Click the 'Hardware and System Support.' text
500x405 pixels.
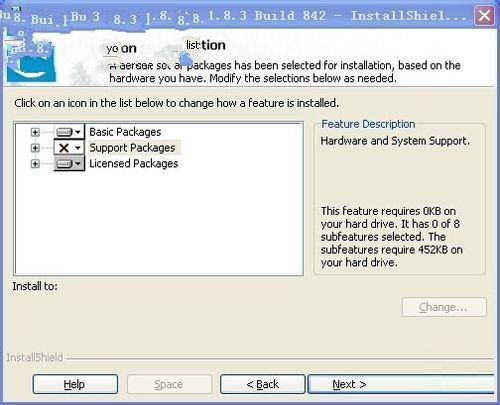pos(395,141)
